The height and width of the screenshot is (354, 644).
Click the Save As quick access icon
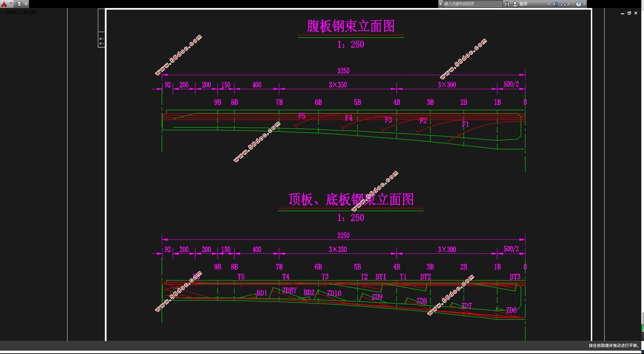19,4
